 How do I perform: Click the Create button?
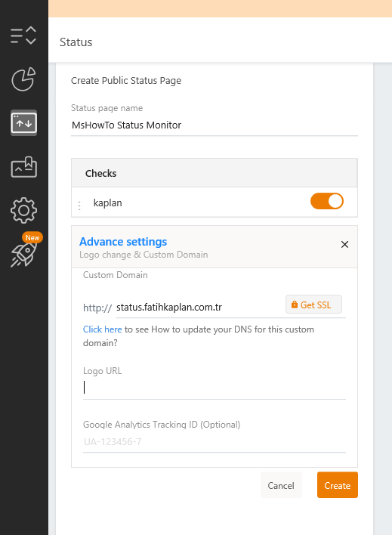click(338, 485)
